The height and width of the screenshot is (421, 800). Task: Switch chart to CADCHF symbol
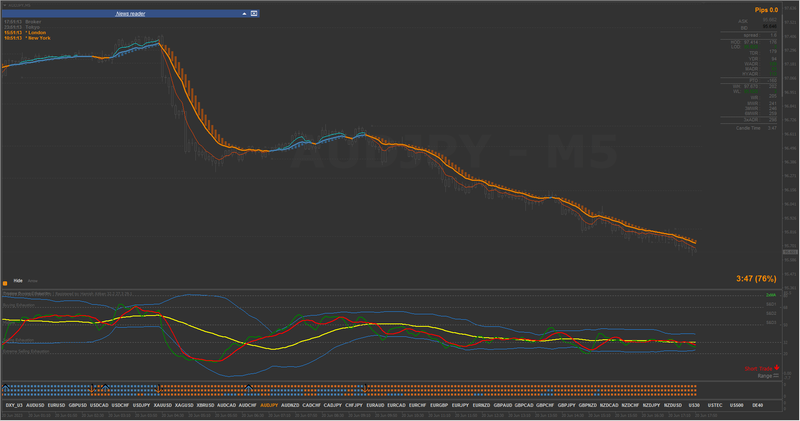(311, 405)
